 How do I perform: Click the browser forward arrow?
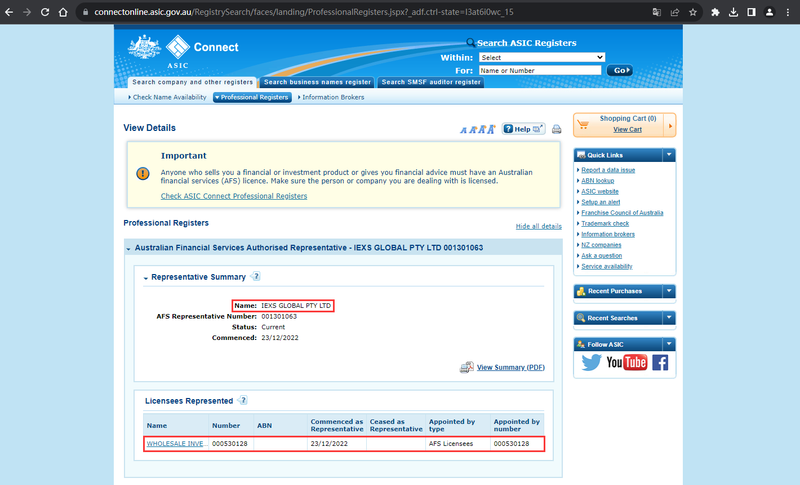(27, 12)
